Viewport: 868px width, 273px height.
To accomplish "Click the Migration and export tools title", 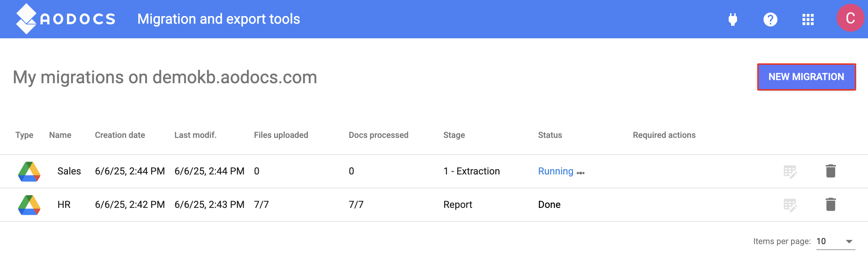I will (x=219, y=19).
